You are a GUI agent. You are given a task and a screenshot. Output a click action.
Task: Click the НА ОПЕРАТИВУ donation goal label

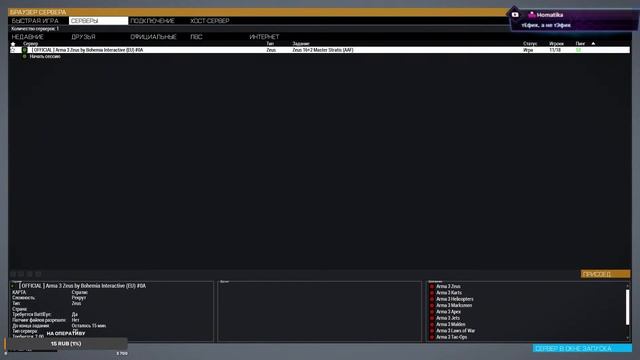click(66, 333)
